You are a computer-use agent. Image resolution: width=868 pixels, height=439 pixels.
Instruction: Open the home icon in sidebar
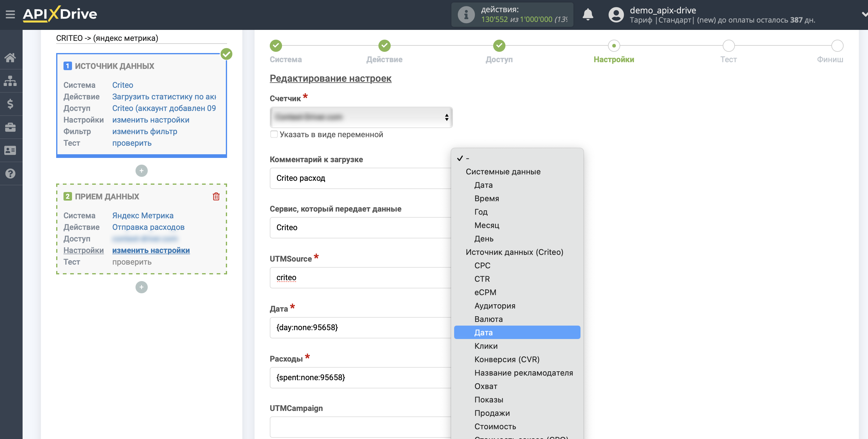pyautogui.click(x=10, y=58)
